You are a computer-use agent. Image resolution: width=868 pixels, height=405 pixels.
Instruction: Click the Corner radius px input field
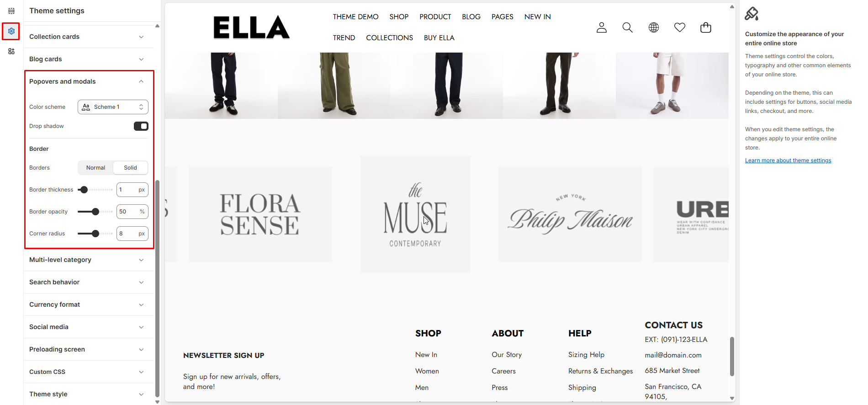click(132, 234)
